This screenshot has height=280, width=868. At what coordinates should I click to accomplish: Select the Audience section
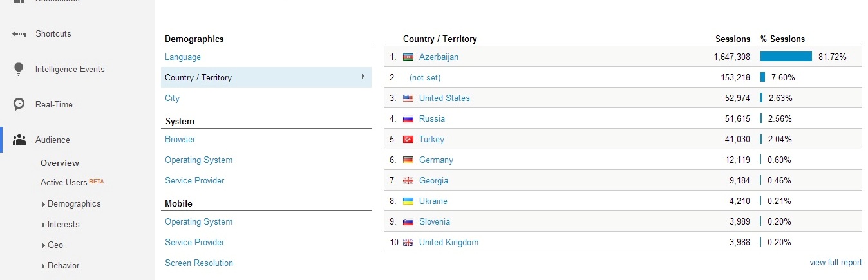click(53, 140)
